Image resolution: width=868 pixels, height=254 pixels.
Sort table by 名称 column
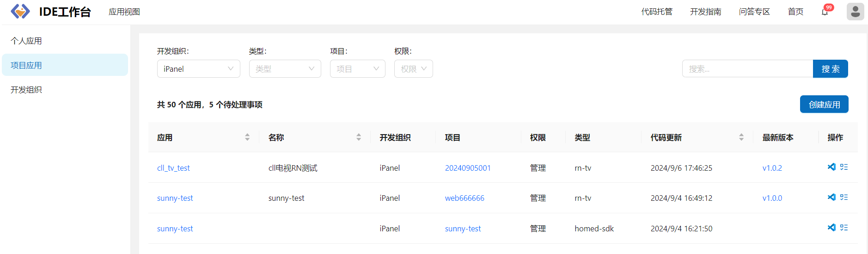[x=359, y=137]
